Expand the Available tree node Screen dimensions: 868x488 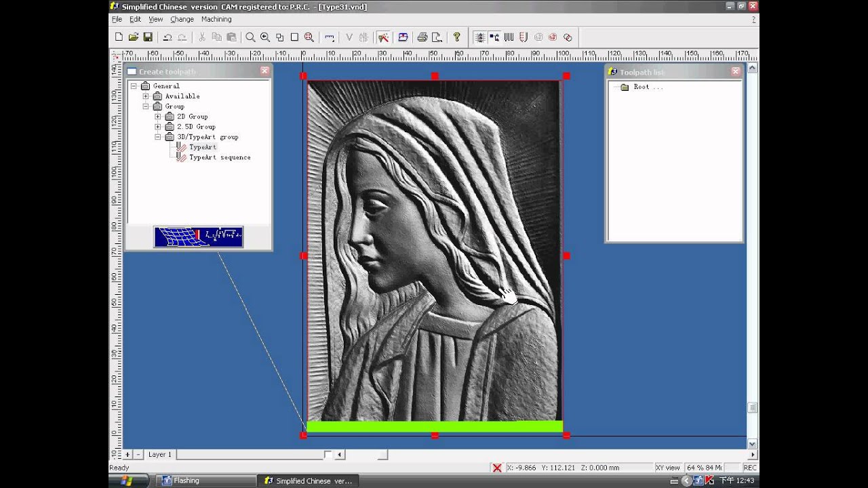[145, 96]
